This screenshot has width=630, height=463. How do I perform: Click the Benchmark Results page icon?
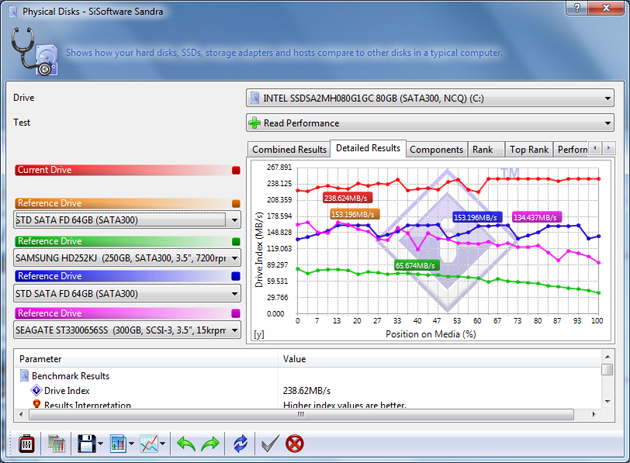click(x=25, y=375)
